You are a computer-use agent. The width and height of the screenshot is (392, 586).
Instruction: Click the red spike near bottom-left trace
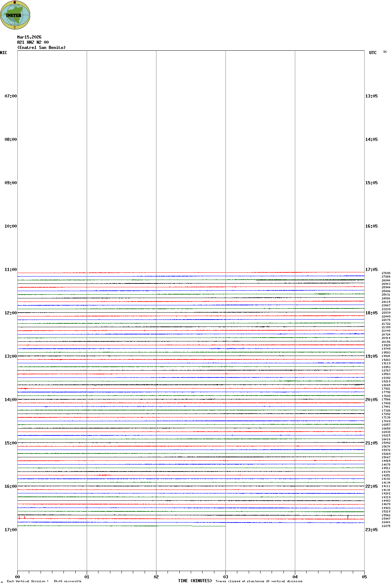tap(19, 518)
